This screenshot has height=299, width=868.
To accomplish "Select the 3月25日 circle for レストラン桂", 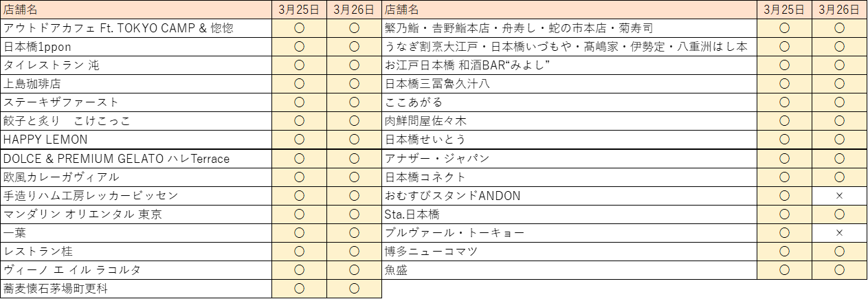I will click(299, 252).
